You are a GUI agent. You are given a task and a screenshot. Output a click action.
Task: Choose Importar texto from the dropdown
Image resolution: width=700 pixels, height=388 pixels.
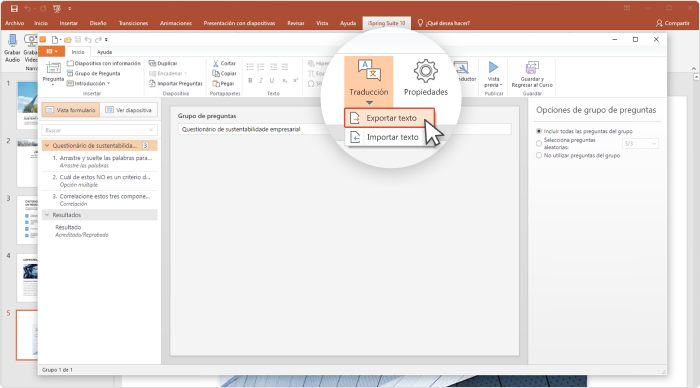click(x=389, y=137)
